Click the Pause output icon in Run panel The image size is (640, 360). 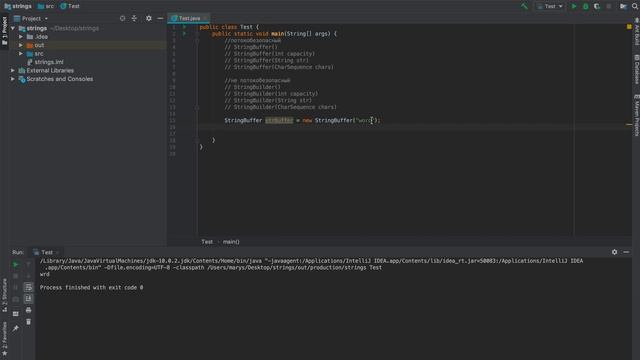point(16,287)
